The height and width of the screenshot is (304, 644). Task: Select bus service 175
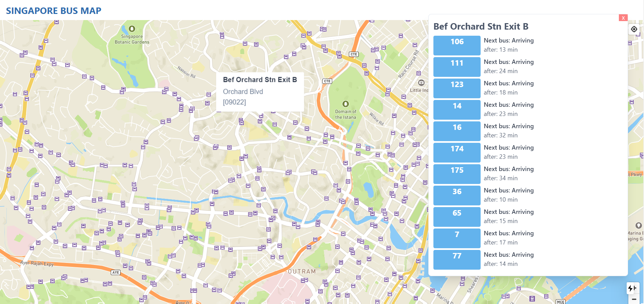coord(457,174)
